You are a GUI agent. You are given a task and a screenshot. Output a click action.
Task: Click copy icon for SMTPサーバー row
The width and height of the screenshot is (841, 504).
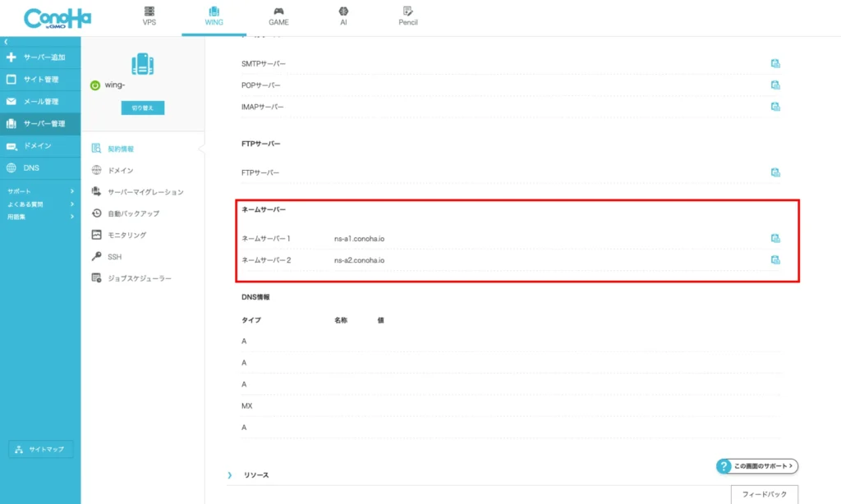[x=774, y=63]
